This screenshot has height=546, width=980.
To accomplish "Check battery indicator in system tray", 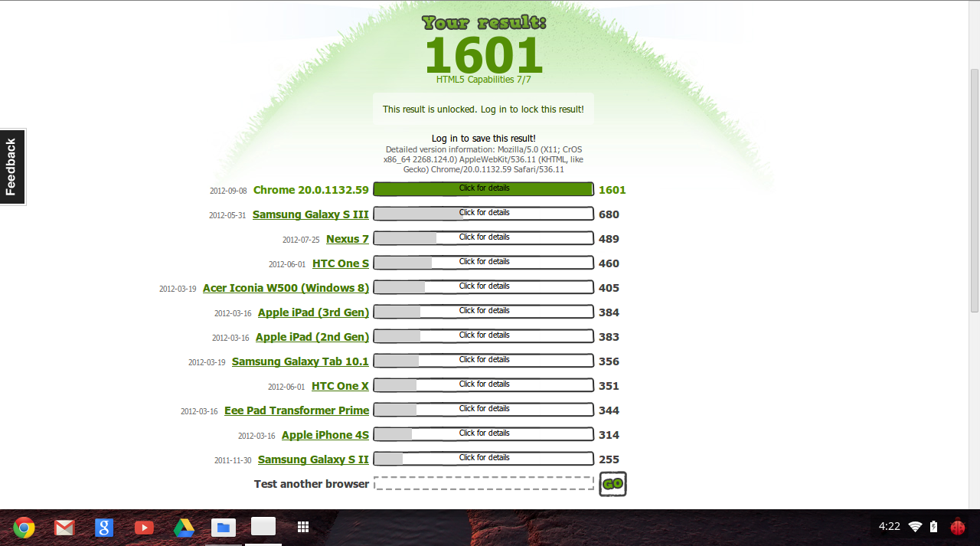I will point(933,527).
